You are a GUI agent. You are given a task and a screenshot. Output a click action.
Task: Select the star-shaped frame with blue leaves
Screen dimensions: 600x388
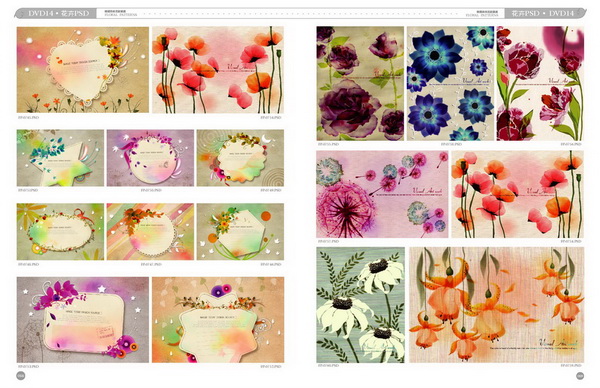click(60, 158)
